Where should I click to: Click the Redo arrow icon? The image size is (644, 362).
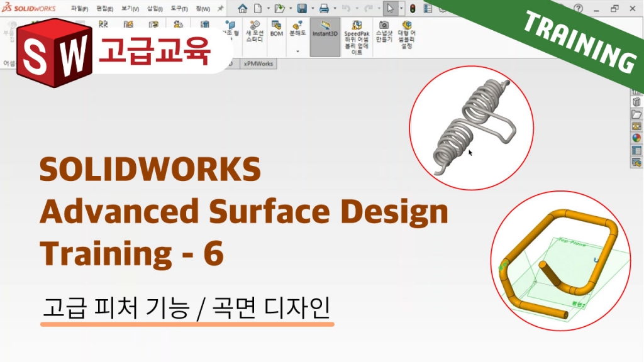click(369, 8)
